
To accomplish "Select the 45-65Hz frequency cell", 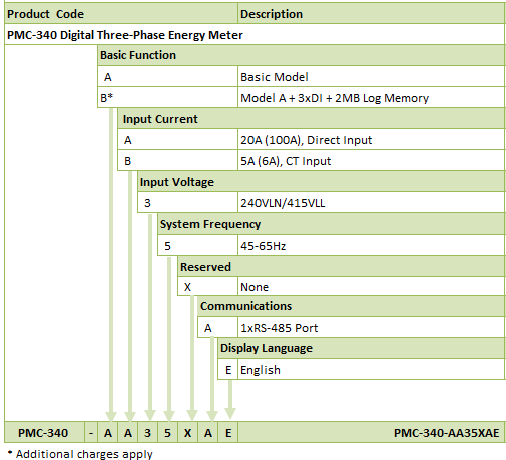I will pos(371,246).
